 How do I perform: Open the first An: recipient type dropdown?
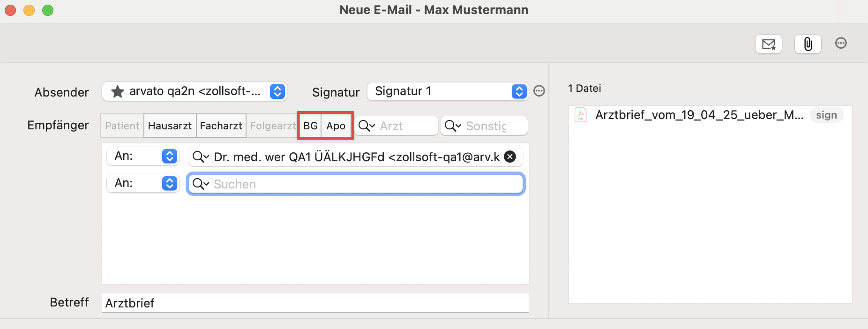pos(142,156)
